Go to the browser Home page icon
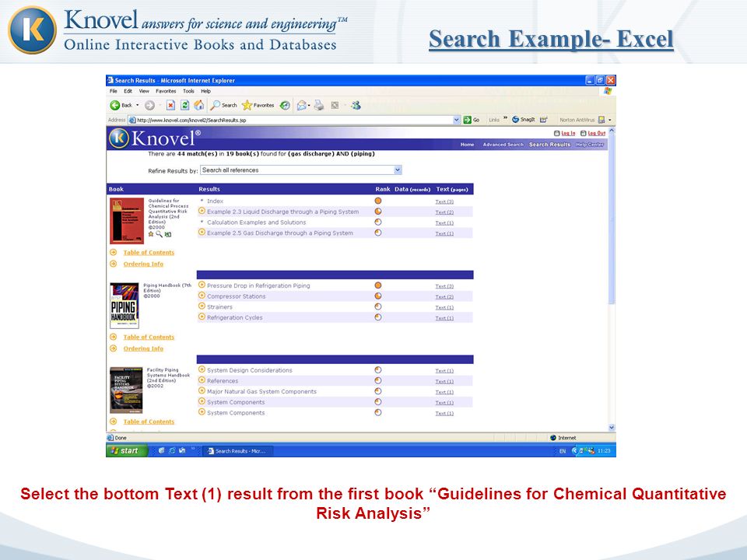Image resolution: width=747 pixels, height=560 pixels. (x=199, y=105)
